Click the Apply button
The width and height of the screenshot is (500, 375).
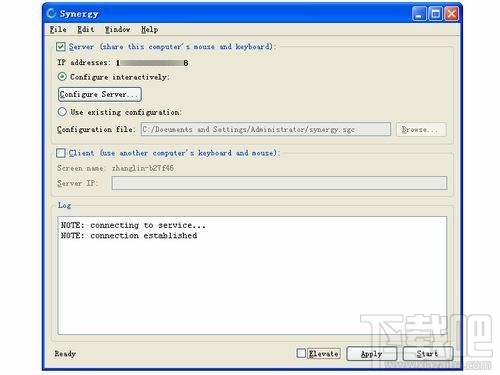click(x=372, y=354)
